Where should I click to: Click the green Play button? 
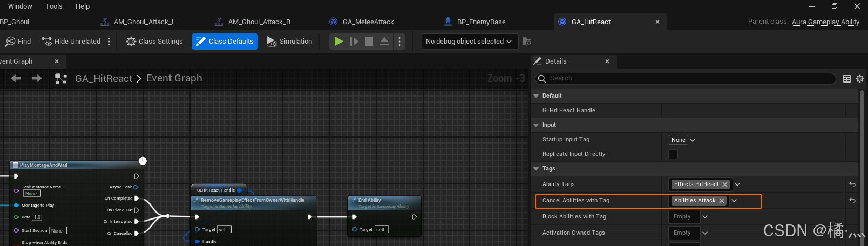(x=338, y=42)
